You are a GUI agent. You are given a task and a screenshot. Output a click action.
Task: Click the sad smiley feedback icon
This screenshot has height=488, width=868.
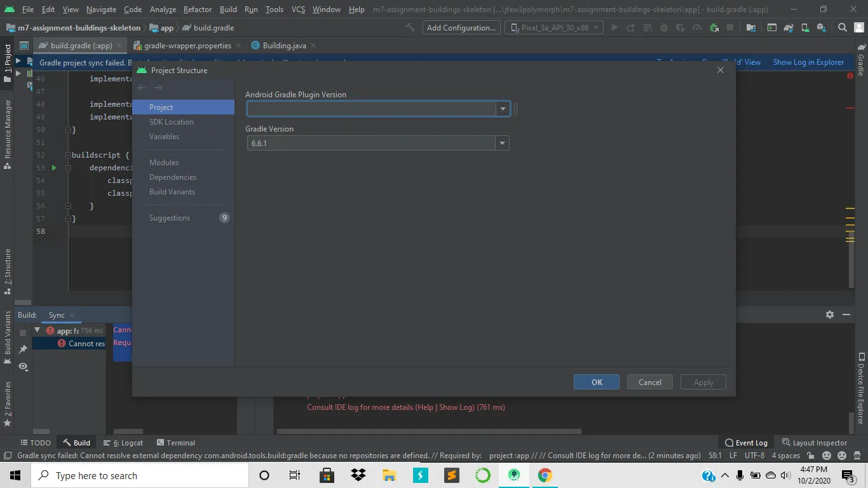coord(841,456)
